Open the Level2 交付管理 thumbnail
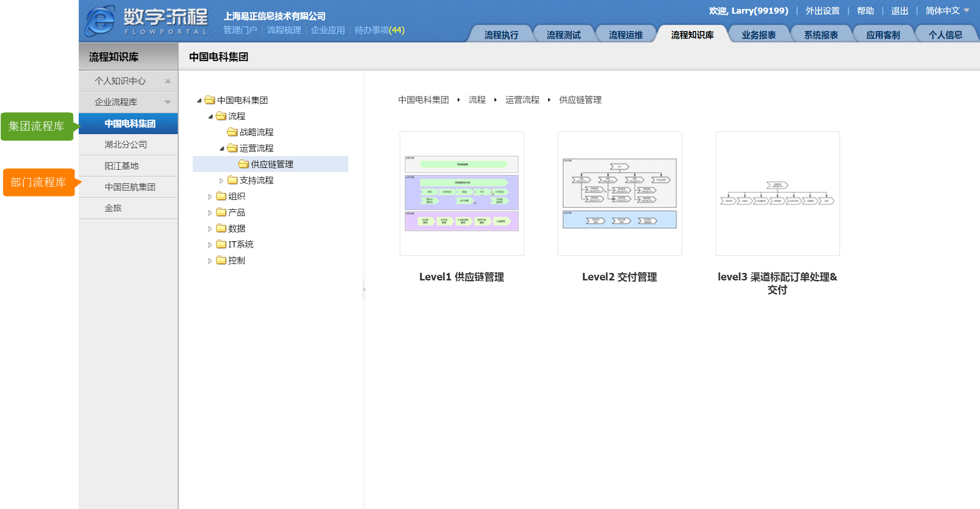 [619, 194]
